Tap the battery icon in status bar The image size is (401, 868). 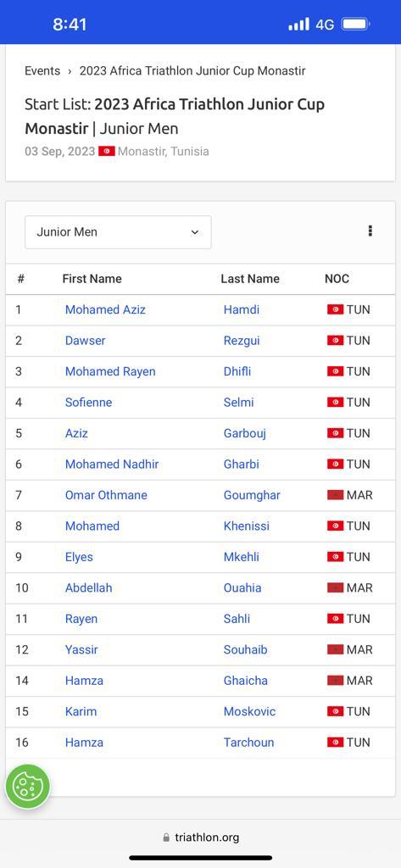tap(355, 25)
